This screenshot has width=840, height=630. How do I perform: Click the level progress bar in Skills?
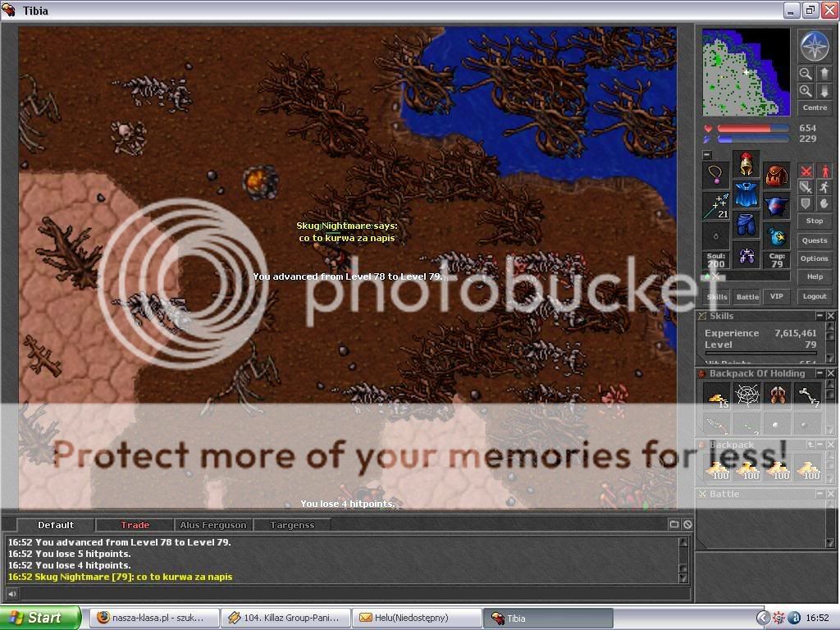click(760, 354)
